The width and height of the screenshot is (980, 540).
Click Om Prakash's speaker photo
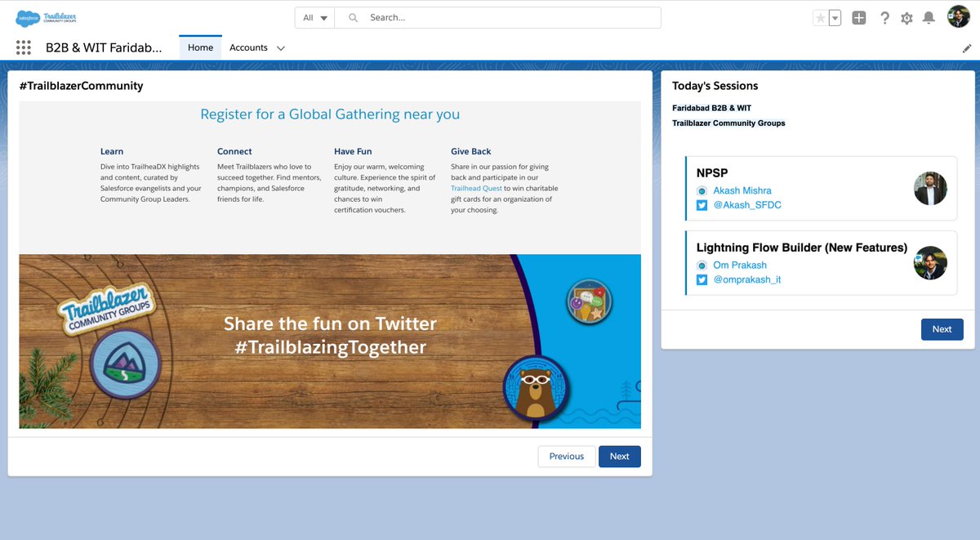[x=930, y=263]
